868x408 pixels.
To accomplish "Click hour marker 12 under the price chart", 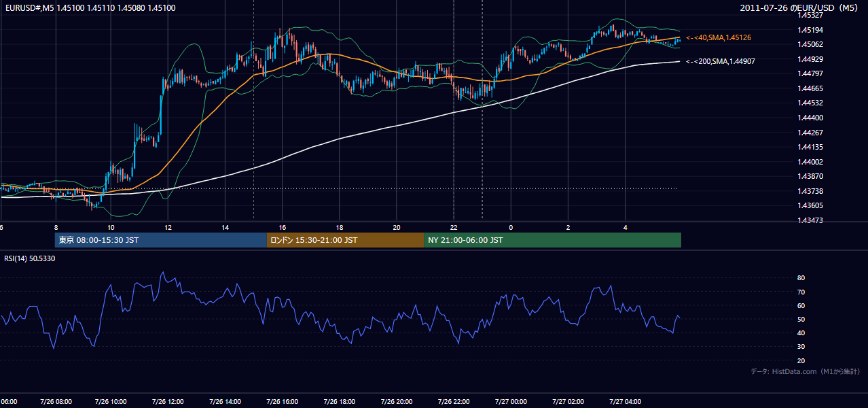I will [168, 227].
